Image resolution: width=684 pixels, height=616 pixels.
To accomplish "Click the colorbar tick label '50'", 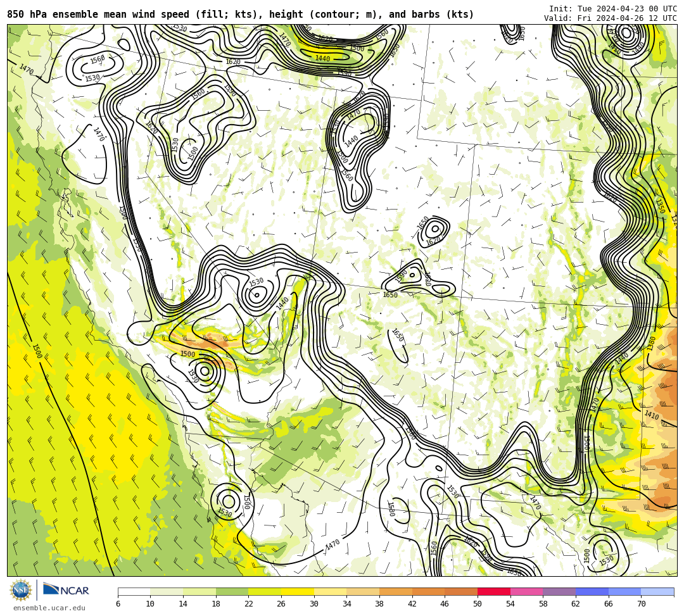I will coord(478,604).
